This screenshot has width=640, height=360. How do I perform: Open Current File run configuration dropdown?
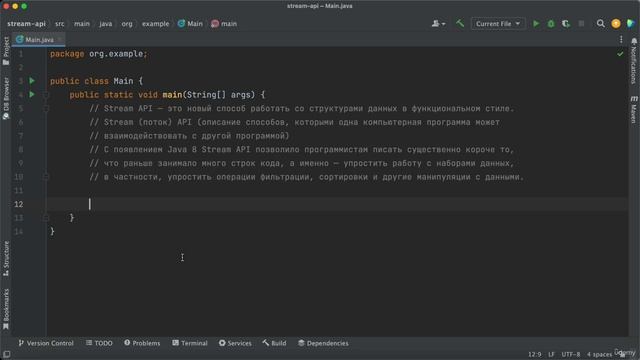tap(498, 24)
